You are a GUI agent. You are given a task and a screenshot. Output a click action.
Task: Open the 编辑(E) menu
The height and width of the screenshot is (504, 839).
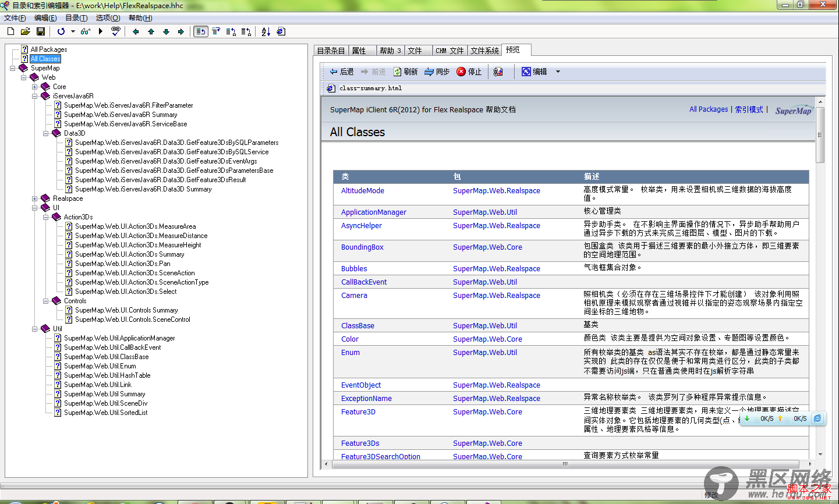45,18
